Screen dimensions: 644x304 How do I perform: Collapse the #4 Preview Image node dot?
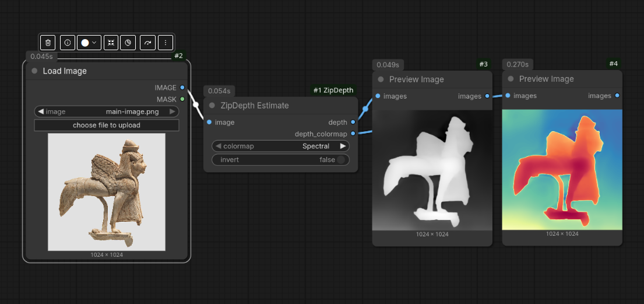[x=511, y=79]
